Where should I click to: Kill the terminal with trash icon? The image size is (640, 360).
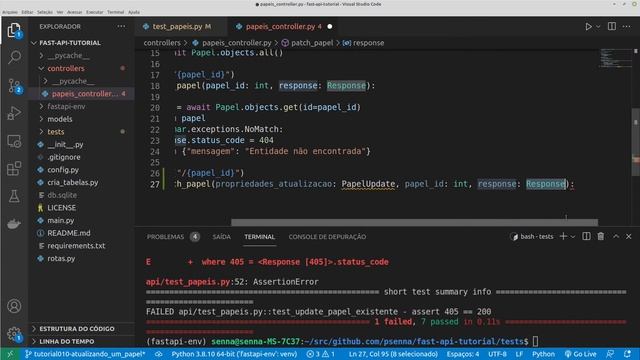pyautogui.click(x=601, y=236)
